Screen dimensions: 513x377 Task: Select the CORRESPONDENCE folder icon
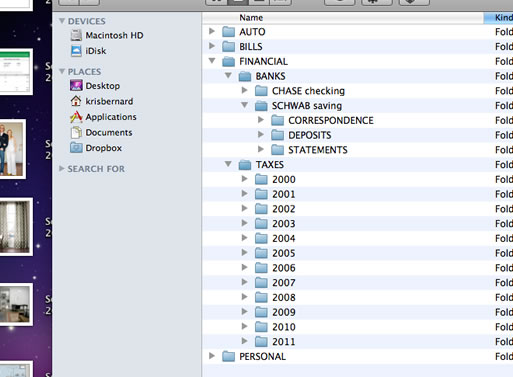click(278, 120)
